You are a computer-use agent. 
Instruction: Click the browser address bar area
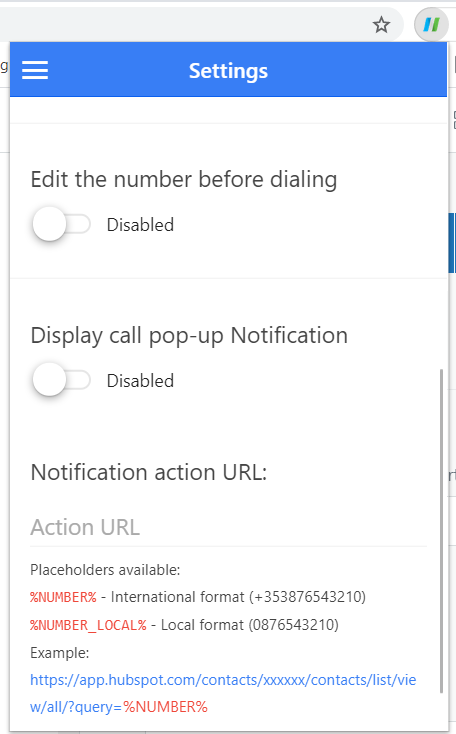click(185, 25)
